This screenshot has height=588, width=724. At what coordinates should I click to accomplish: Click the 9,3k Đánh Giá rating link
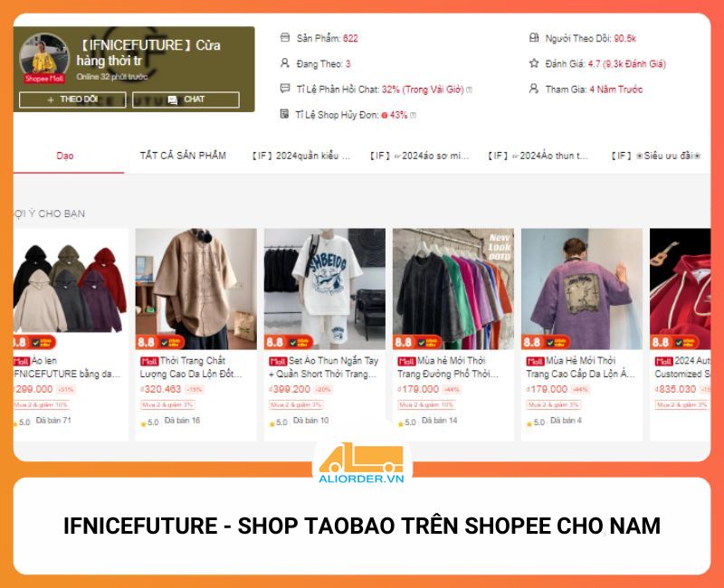click(634, 63)
